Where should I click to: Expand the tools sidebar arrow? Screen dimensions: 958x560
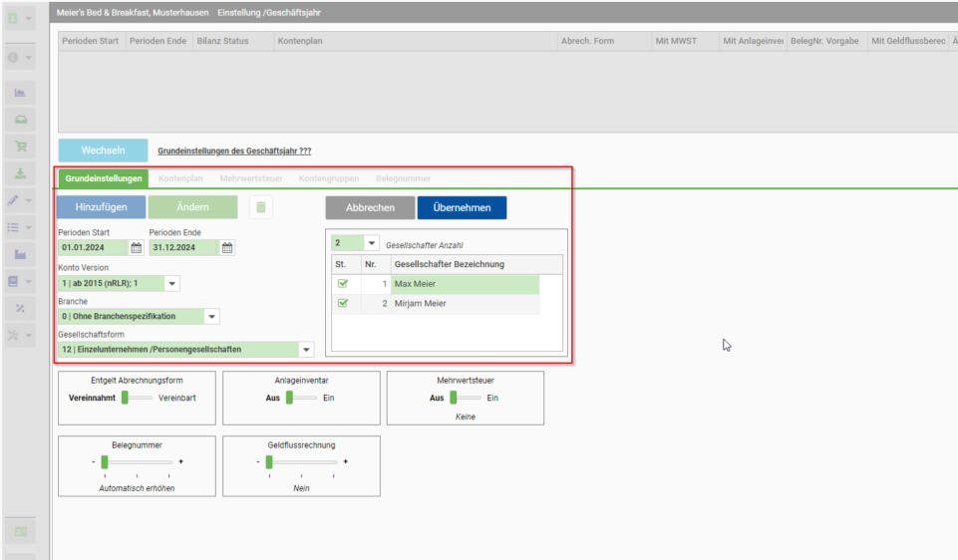[28, 335]
